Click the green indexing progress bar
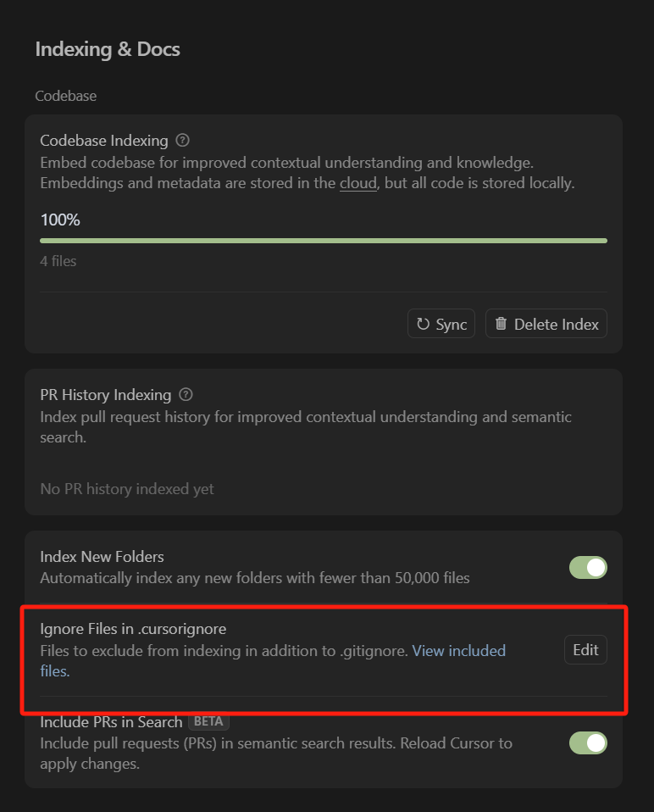 click(324, 241)
